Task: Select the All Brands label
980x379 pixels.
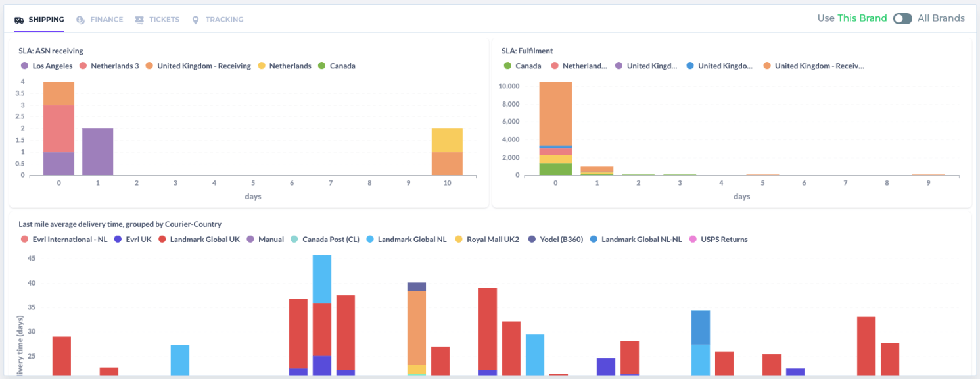Action: tap(941, 18)
